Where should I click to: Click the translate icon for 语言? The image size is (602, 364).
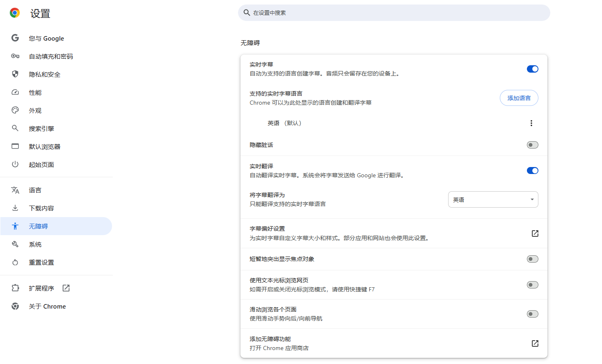pyautogui.click(x=15, y=190)
